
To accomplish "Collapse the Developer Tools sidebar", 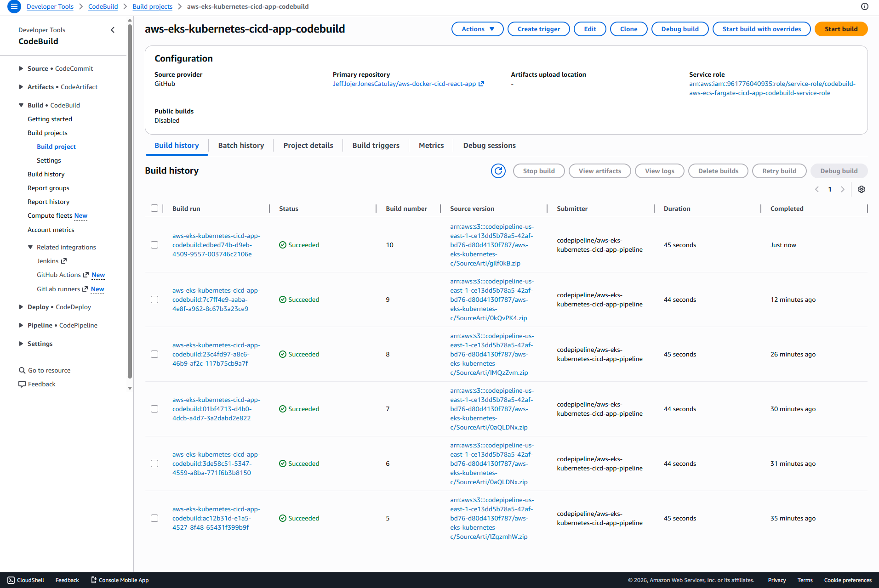I will click(x=113, y=30).
